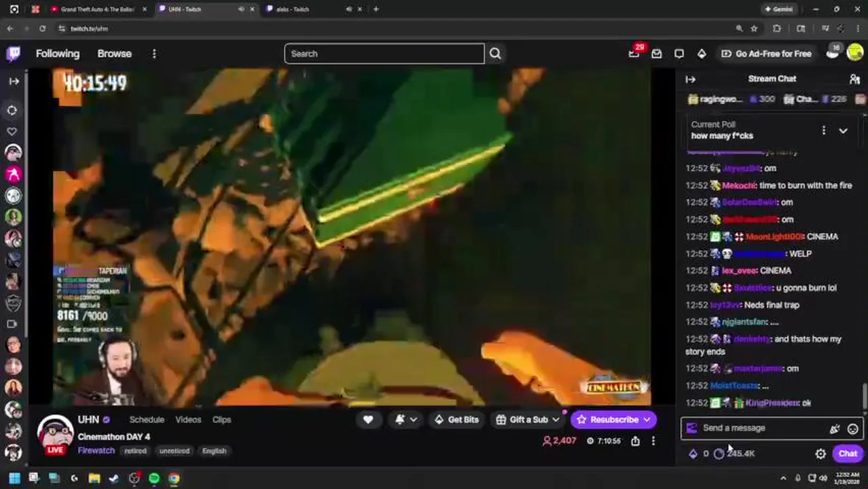Click the UHN channel avatar
This screenshot has width=868, height=489.
(x=55, y=433)
